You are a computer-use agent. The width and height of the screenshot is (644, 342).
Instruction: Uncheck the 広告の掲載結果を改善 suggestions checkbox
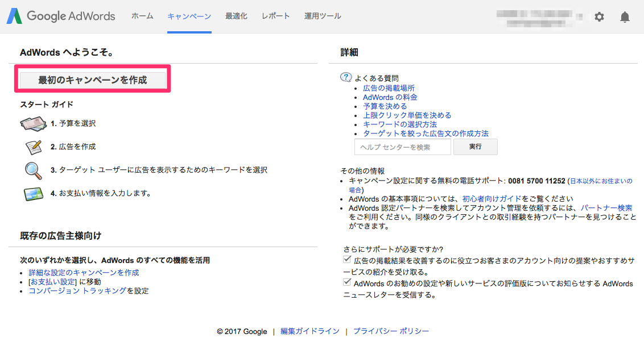click(347, 259)
